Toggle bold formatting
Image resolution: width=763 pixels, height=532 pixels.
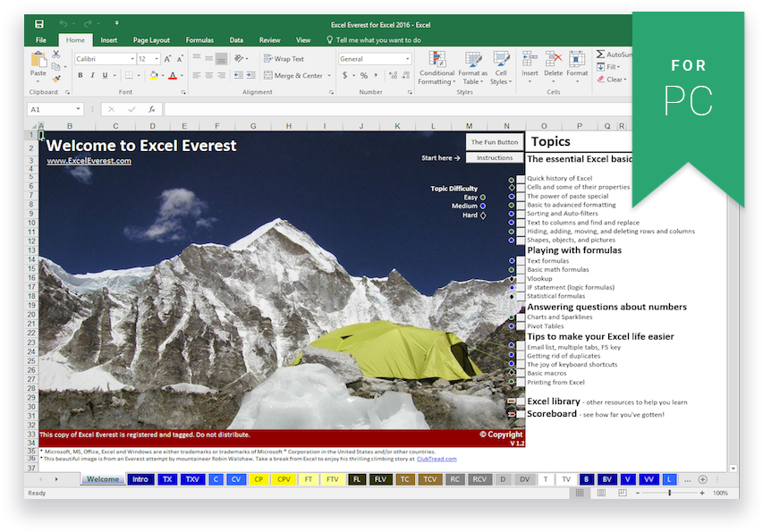[x=81, y=75]
